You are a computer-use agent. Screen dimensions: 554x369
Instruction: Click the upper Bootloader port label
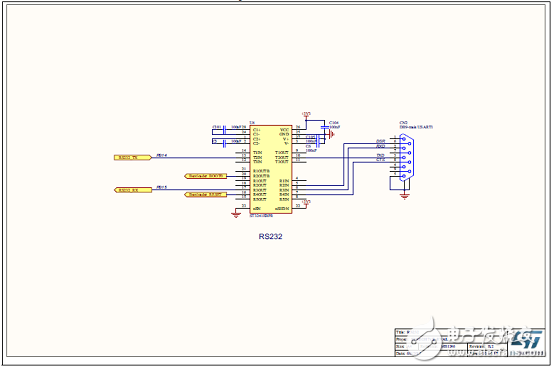(206, 176)
